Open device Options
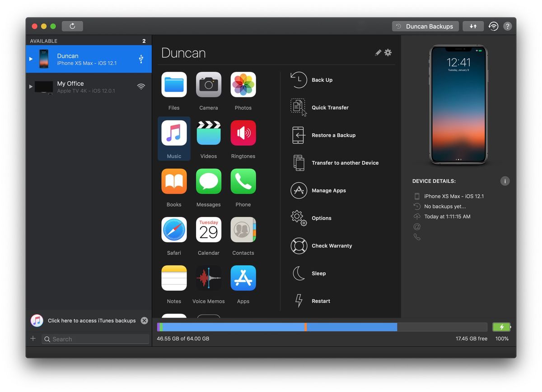The height and width of the screenshot is (392, 542). coord(311,218)
